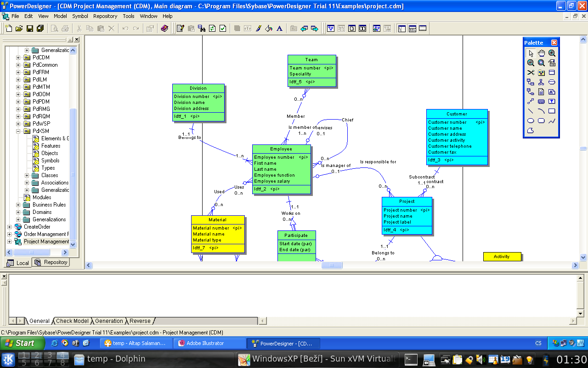Select the Association Link tool in Palette
588x368 pixels.
pyautogui.click(x=531, y=92)
